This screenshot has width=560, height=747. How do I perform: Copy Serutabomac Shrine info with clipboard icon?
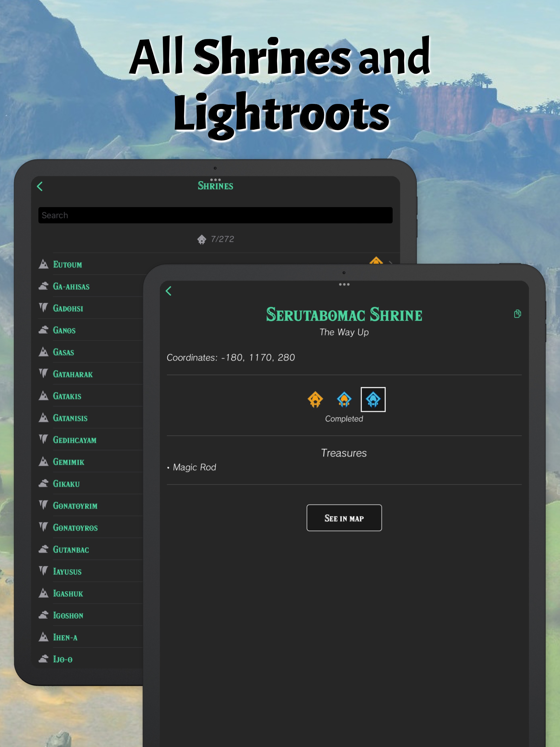[517, 314]
